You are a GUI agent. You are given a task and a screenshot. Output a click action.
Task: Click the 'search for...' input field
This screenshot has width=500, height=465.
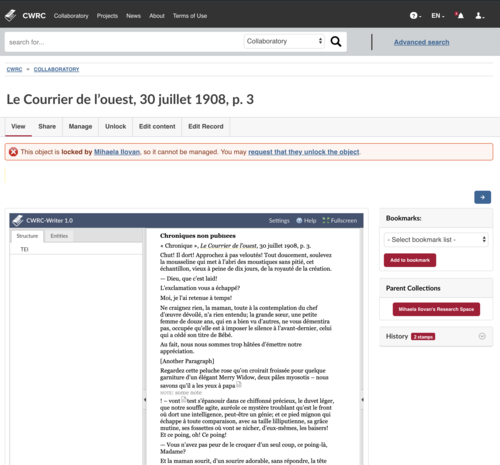tap(124, 42)
